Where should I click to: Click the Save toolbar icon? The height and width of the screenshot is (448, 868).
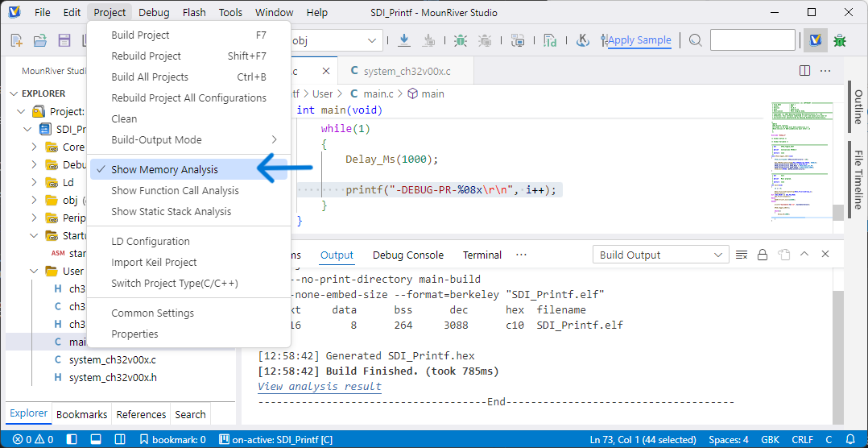pos(64,40)
